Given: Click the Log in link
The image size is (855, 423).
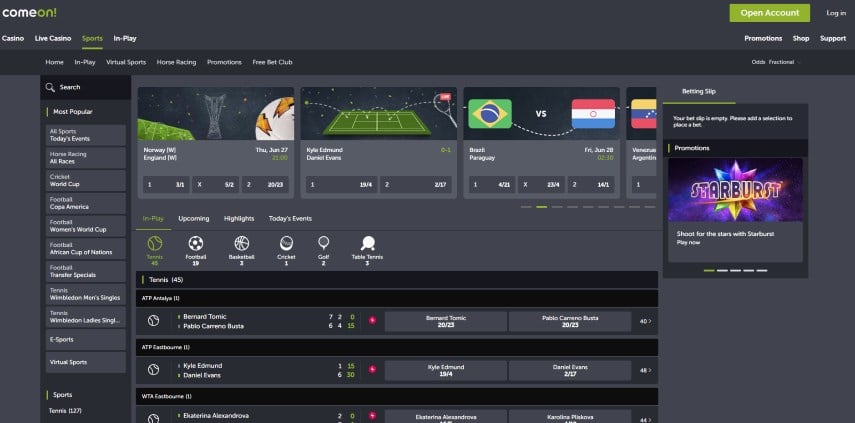Looking at the screenshot, I should 836,13.
